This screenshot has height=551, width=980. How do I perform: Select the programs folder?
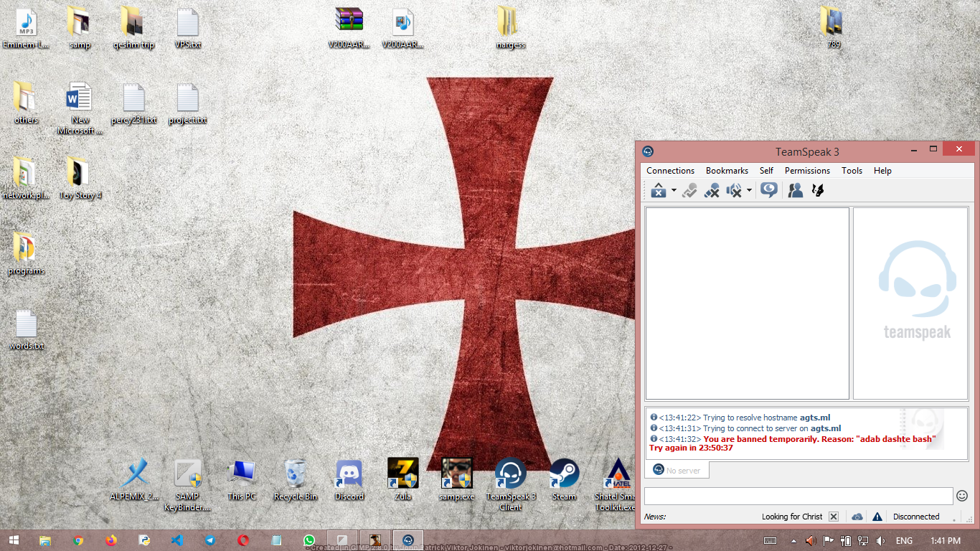pos(27,255)
